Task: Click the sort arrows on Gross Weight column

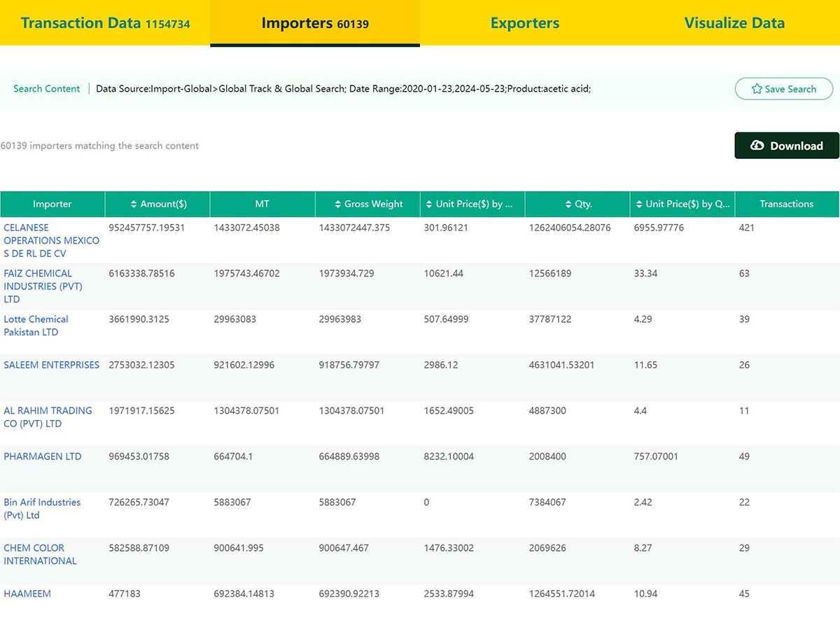Action: tap(339, 204)
